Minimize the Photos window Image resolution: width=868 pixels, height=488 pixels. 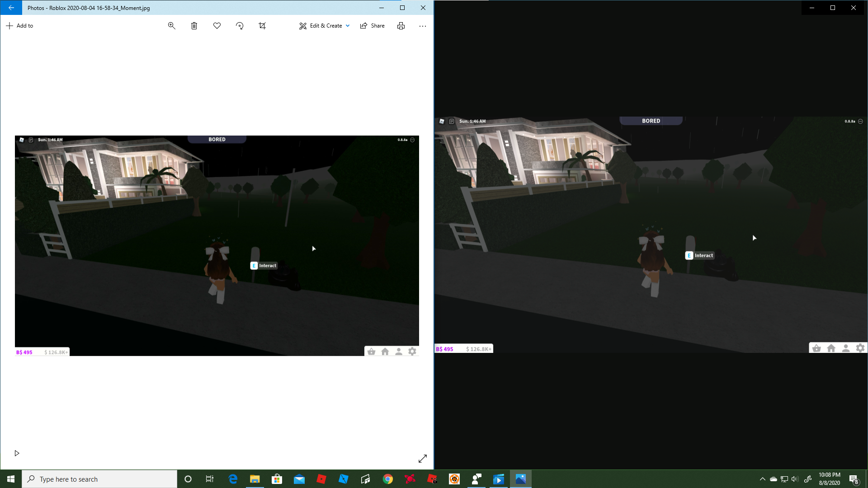point(382,8)
